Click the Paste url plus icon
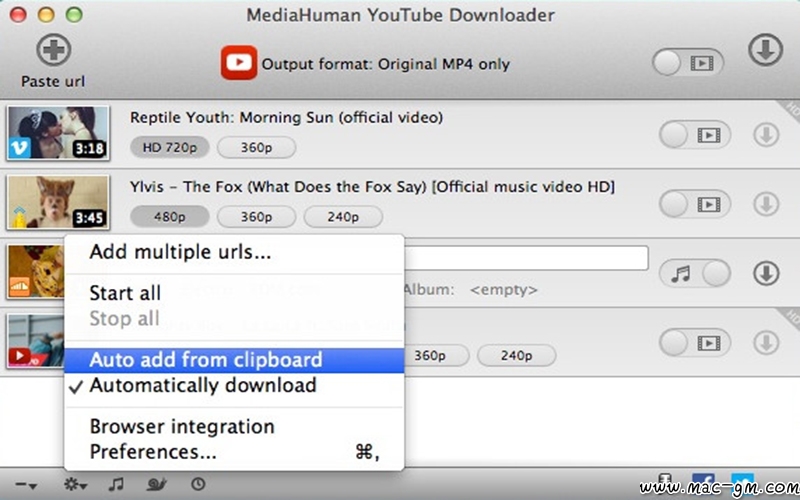The width and height of the screenshot is (800, 500). click(x=53, y=49)
